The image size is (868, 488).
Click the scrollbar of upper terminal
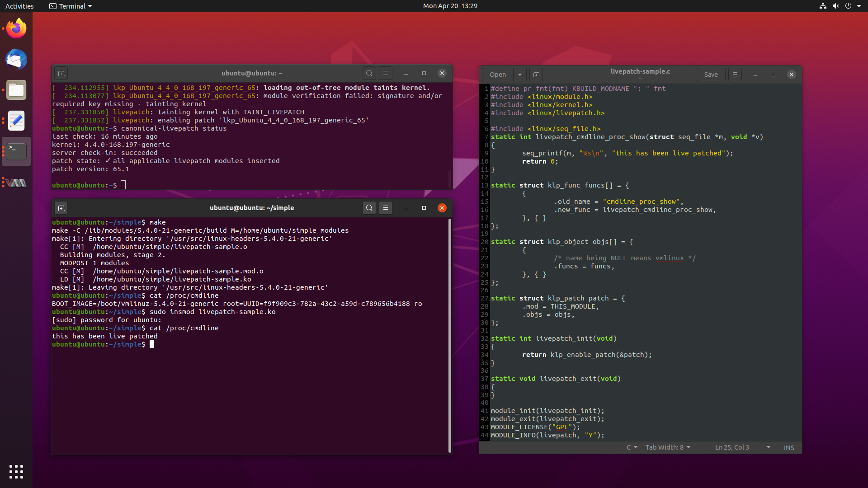[x=450, y=178]
